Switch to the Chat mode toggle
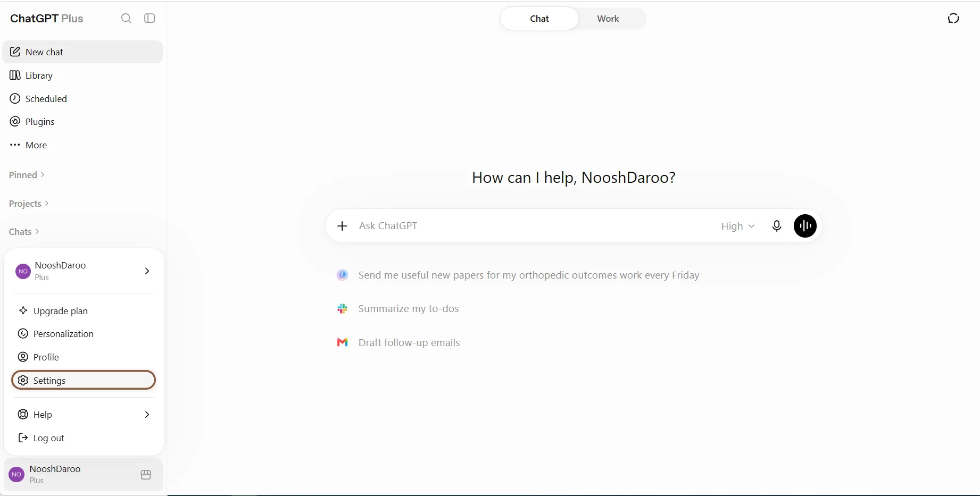Image resolution: width=980 pixels, height=496 pixels. pos(539,19)
